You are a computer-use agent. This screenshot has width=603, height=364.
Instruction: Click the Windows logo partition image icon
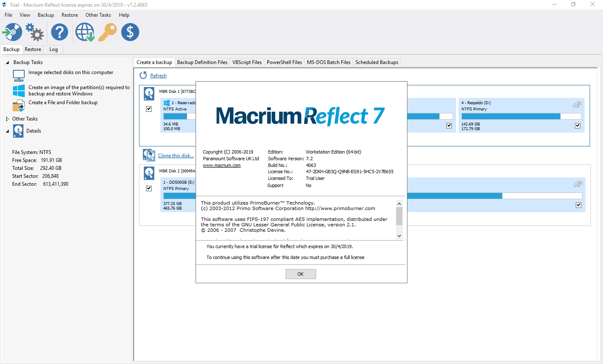coord(19,90)
